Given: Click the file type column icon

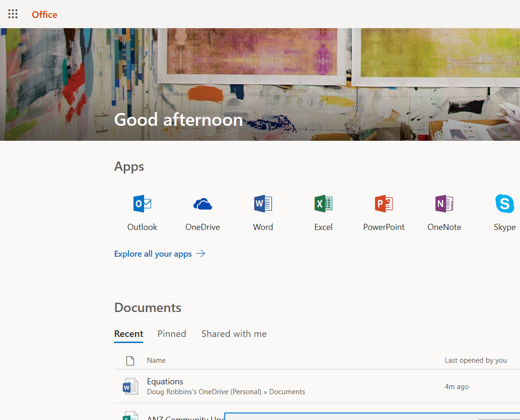Looking at the screenshot, I should pyautogui.click(x=130, y=361).
